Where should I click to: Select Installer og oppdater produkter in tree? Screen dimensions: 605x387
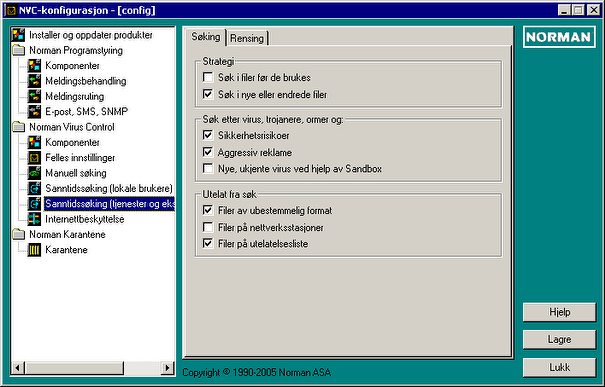pos(91,35)
